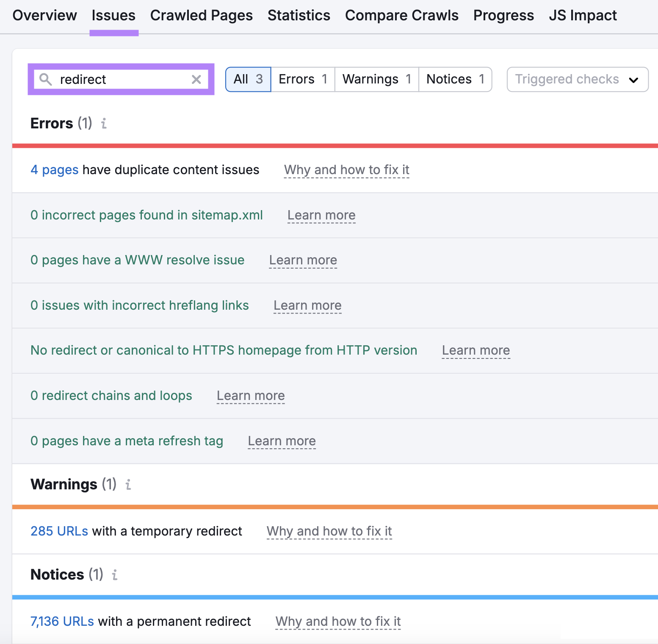Click the search magnifier icon
The height and width of the screenshot is (644, 658).
47,79
